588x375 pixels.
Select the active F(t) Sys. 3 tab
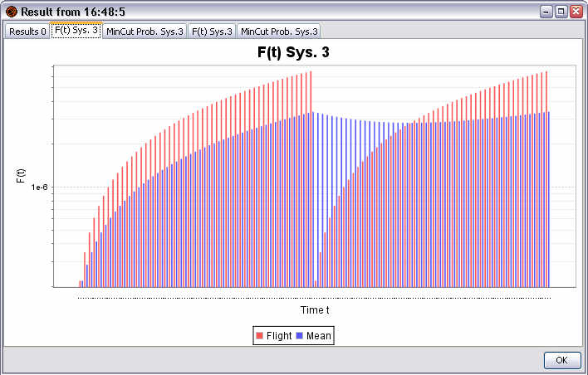click(76, 31)
